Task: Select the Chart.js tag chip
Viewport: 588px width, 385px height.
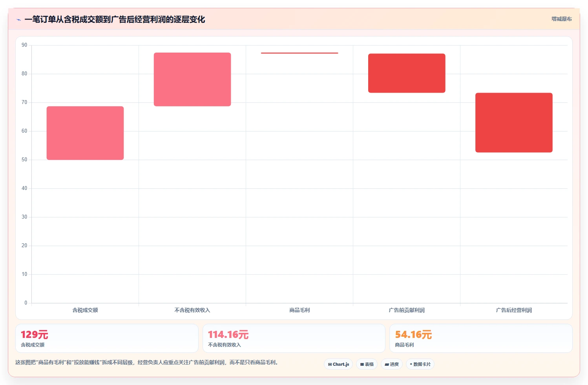Action: (x=338, y=364)
